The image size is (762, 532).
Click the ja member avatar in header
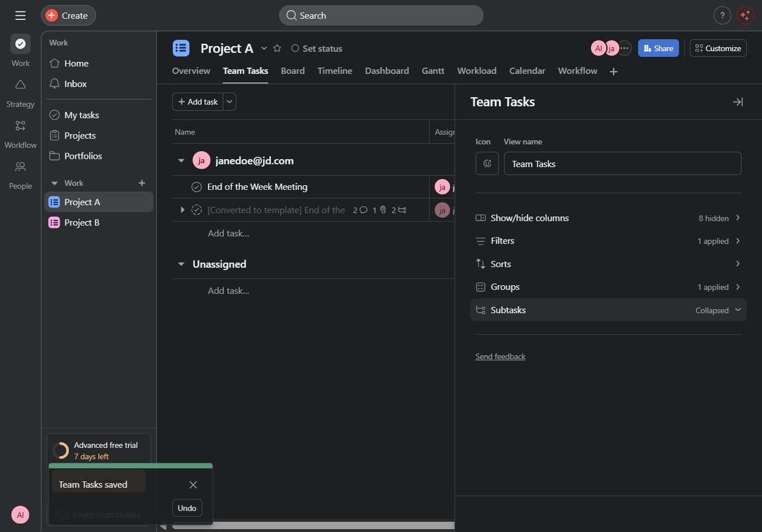coord(611,48)
